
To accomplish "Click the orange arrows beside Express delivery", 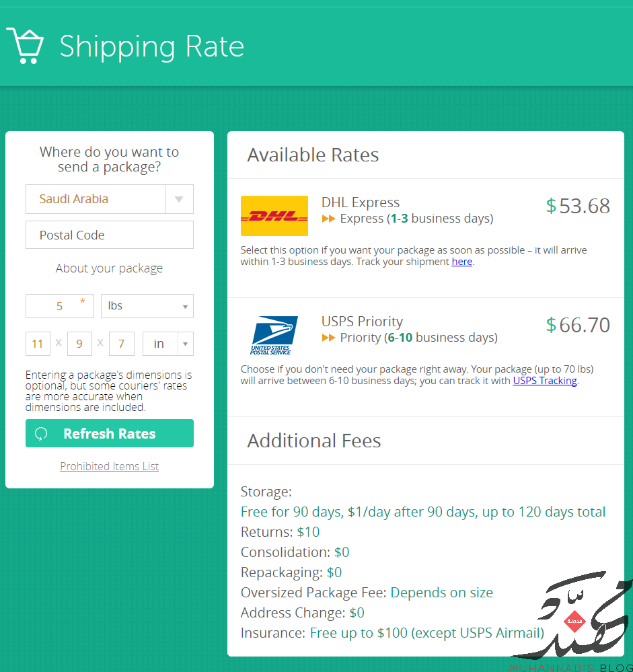I will point(328,219).
